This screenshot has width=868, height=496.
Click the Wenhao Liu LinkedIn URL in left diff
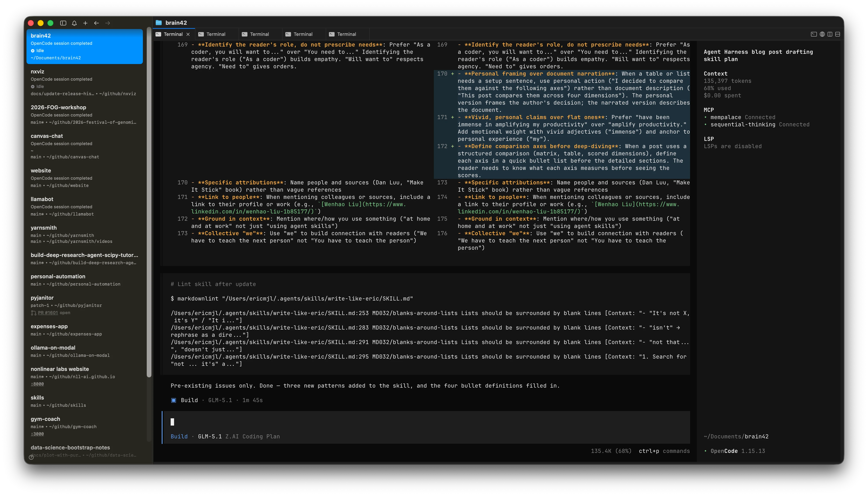pos(299,208)
